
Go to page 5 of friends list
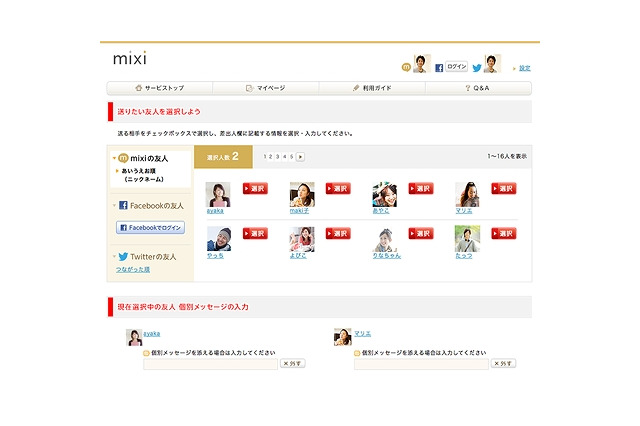pyautogui.click(x=291, y=157)
